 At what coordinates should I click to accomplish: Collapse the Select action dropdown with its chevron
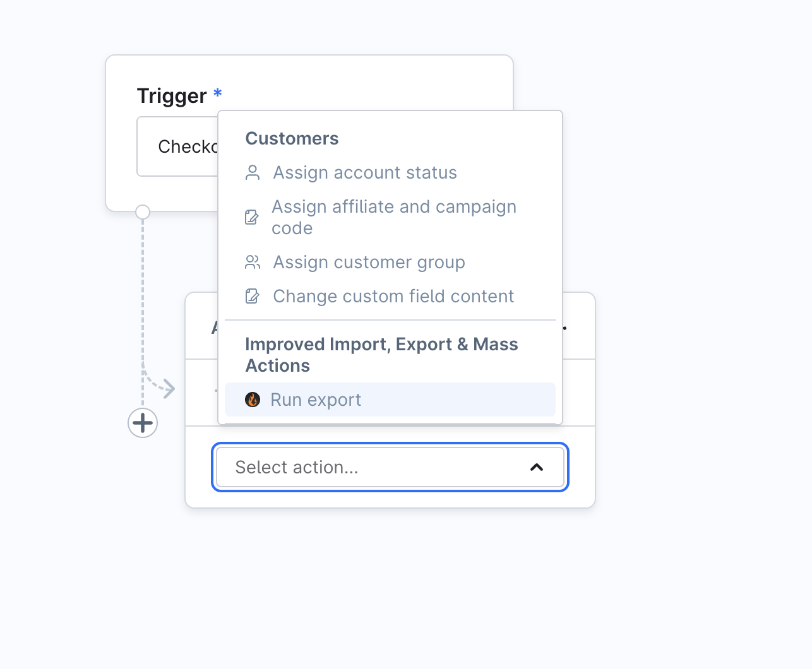click(537, 468)
